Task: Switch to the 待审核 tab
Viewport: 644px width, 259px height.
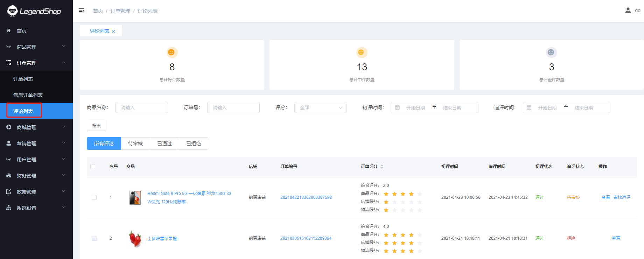Action: tap(135, 143)
